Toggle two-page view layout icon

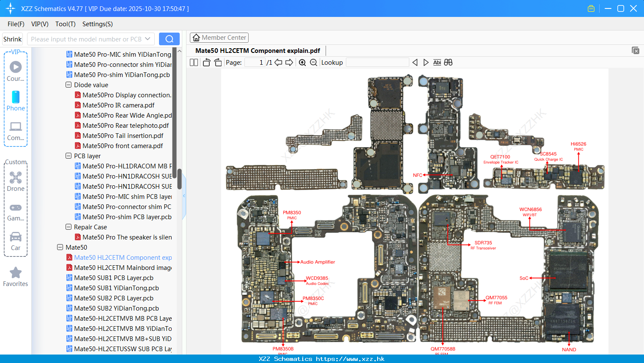pos(194,63)
